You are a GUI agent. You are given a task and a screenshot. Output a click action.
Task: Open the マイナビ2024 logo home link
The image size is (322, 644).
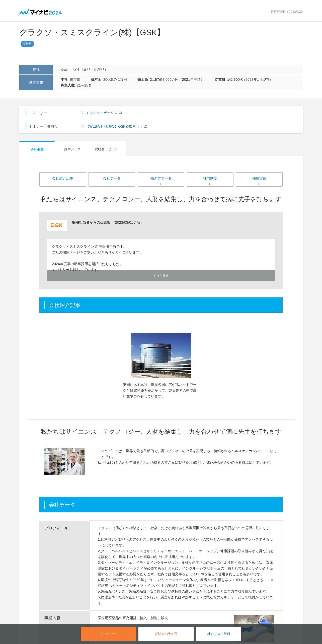40,12
